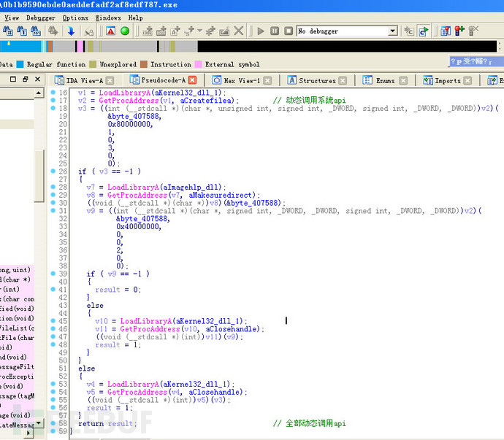
Task: Toggle breakpoint dot on line 58
Action: pyautogui.click(x=53, y=423)
